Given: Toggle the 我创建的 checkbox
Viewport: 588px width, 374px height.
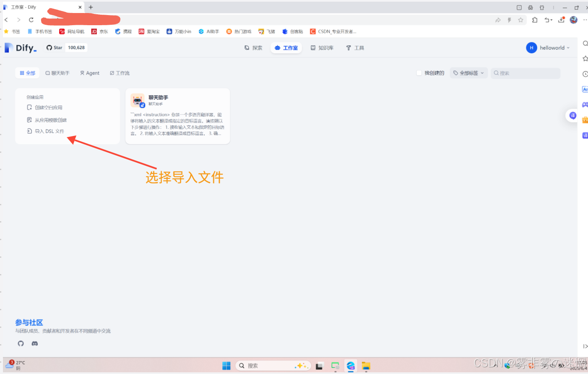Looking at the screenshot, I should pyautogui.click(x=419, y=73).
